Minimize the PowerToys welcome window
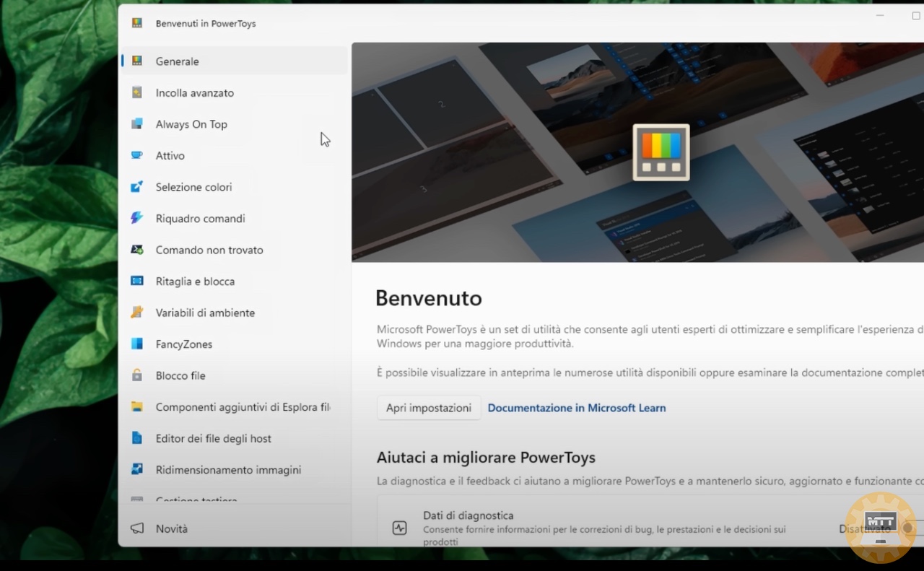 tap(879, 15)
